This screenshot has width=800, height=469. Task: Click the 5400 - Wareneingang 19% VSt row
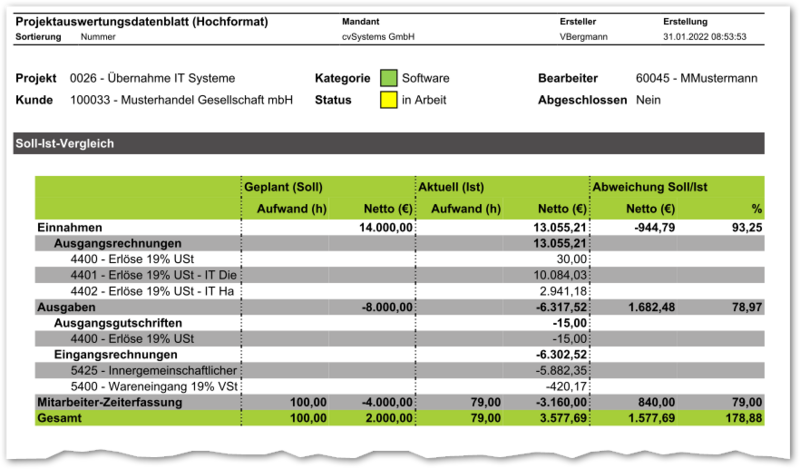point(399,386)
